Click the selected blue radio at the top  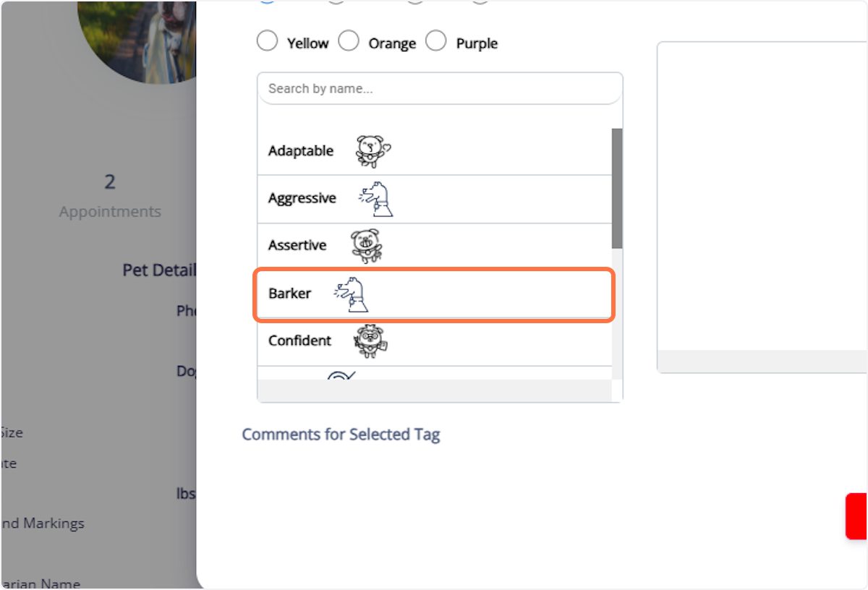coord(268,2)
